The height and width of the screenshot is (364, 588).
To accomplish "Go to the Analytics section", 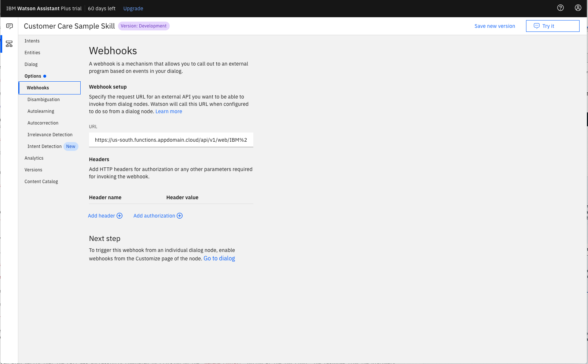I will (34, 158).
